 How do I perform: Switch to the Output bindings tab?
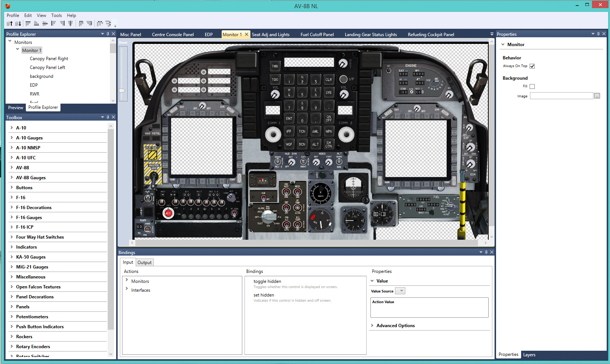tap(145, 263)
